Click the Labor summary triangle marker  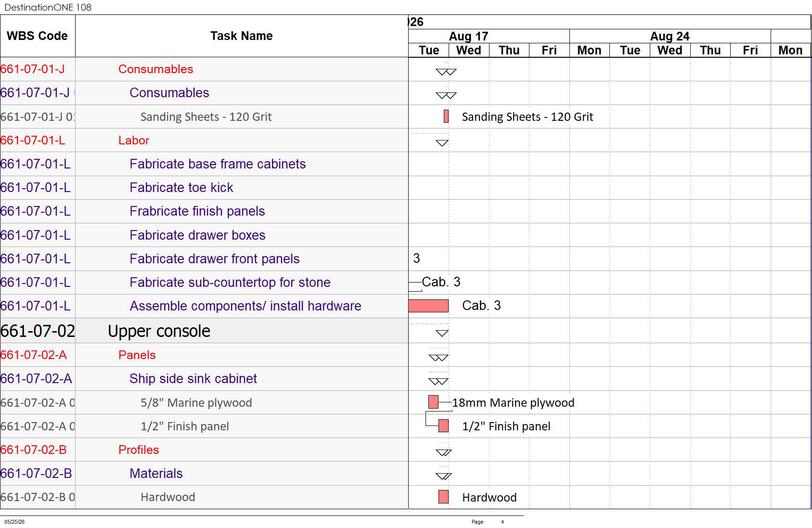(442, 143)
